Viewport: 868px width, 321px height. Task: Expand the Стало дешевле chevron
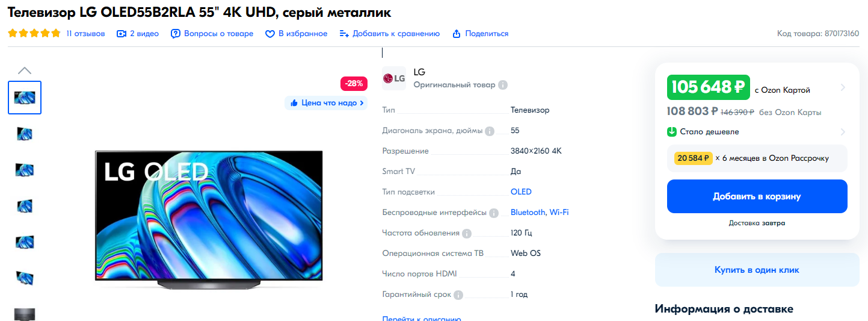[x=843, y=132]
